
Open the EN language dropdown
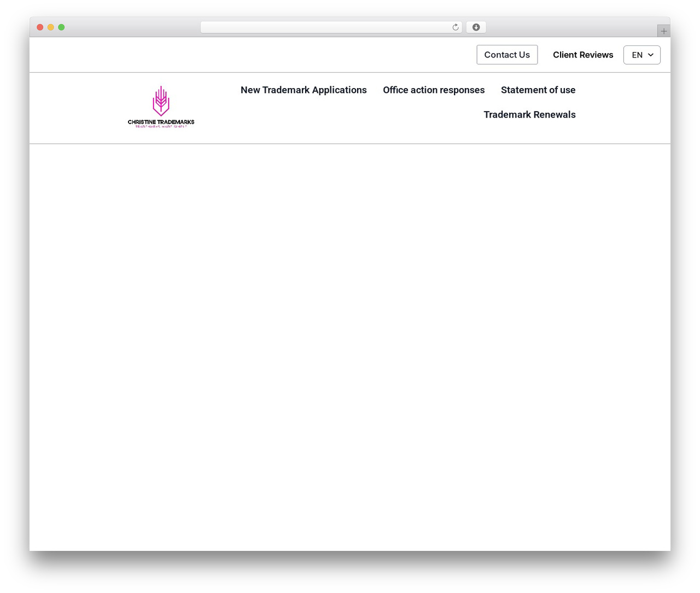(x=642, y=55)
